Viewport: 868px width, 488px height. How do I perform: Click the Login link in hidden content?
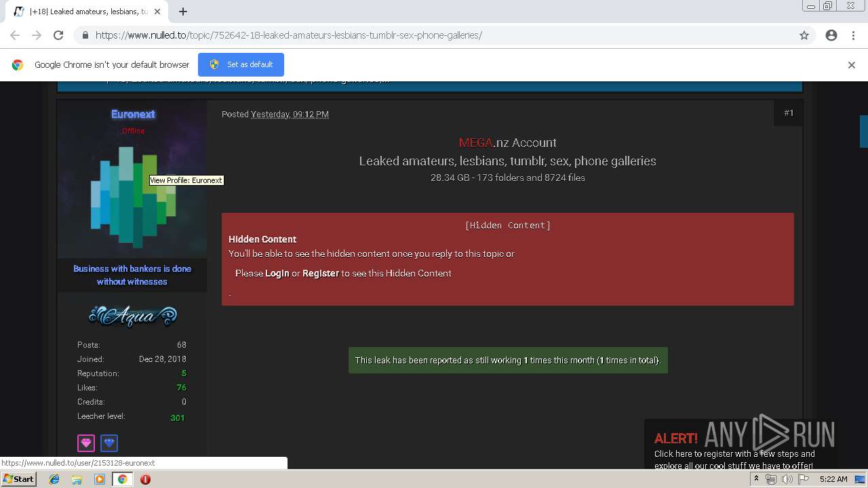pos(277,273)
